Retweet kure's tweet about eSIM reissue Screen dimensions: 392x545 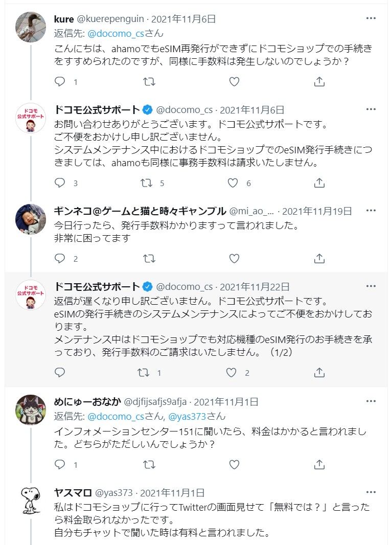149,82
